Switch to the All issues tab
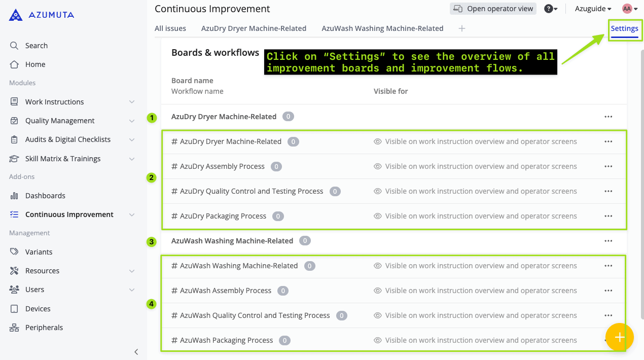The image size is (644, 360). [x=170, y=28]
